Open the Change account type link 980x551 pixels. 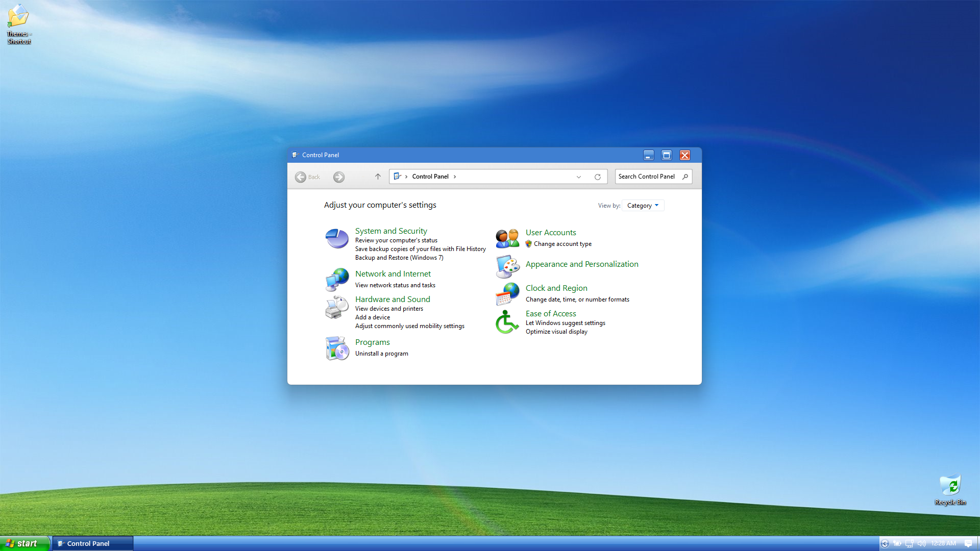point(562,244)
